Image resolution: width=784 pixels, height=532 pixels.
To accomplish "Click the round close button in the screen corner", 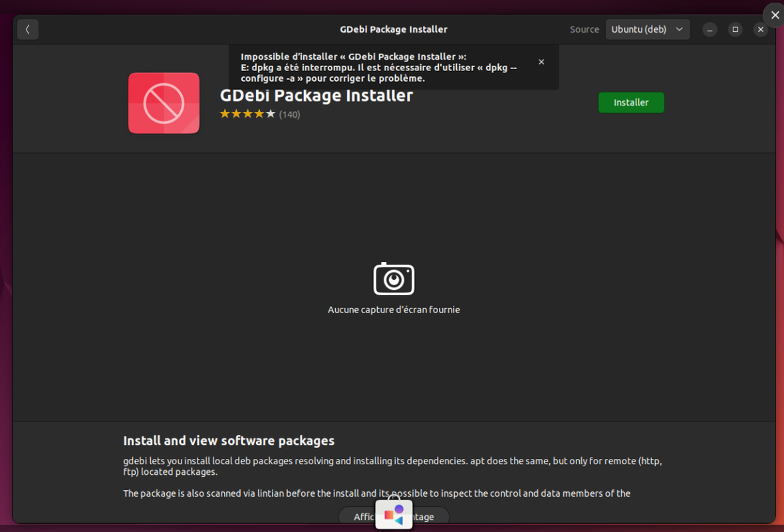I will (x=775, y=15).
